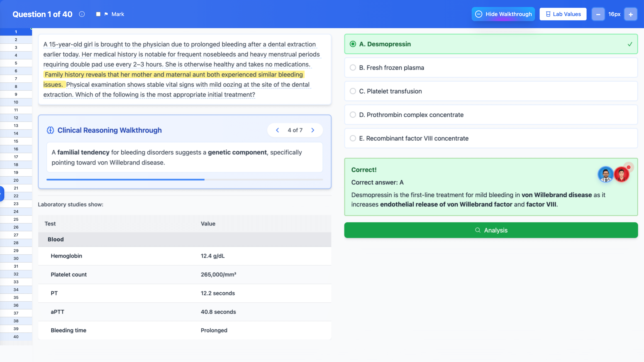Expand the left side panel handle

coord(2,194)
